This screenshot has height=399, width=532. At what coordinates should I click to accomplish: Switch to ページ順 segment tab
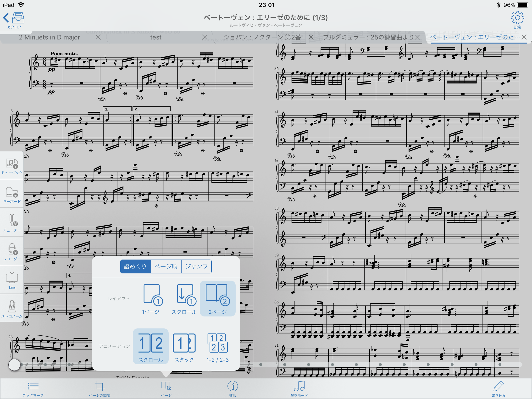point(166,266)
